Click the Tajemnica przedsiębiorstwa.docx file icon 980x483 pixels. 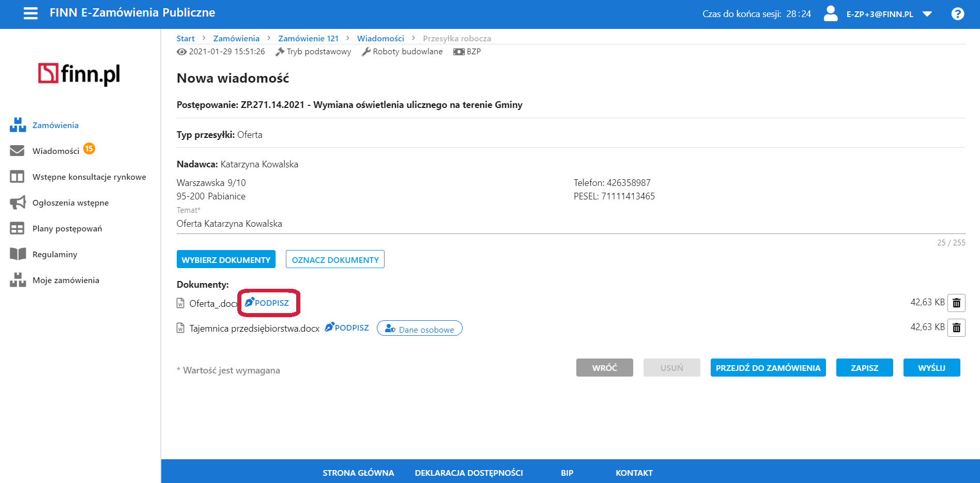(180, 328)
